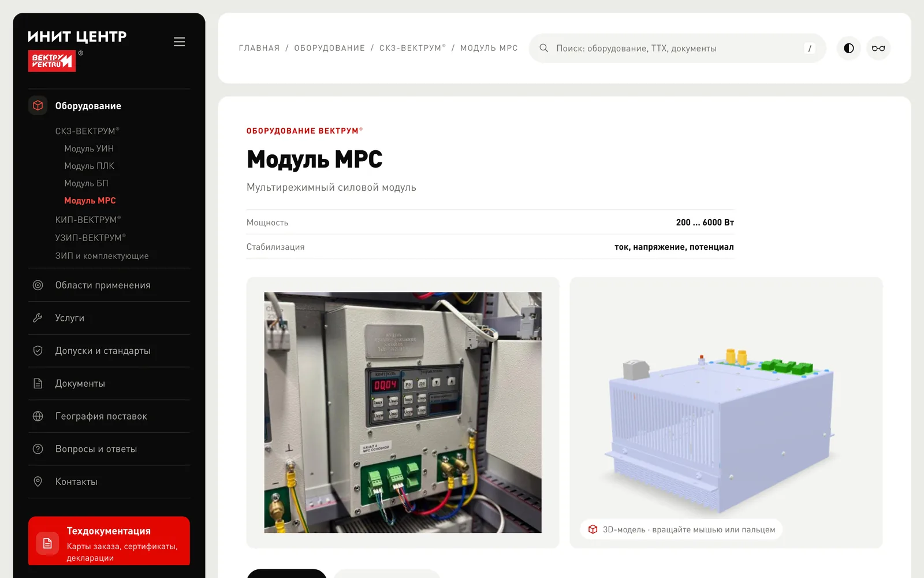
Task: Open the red Техдокументация card
Action: point(109,541)
